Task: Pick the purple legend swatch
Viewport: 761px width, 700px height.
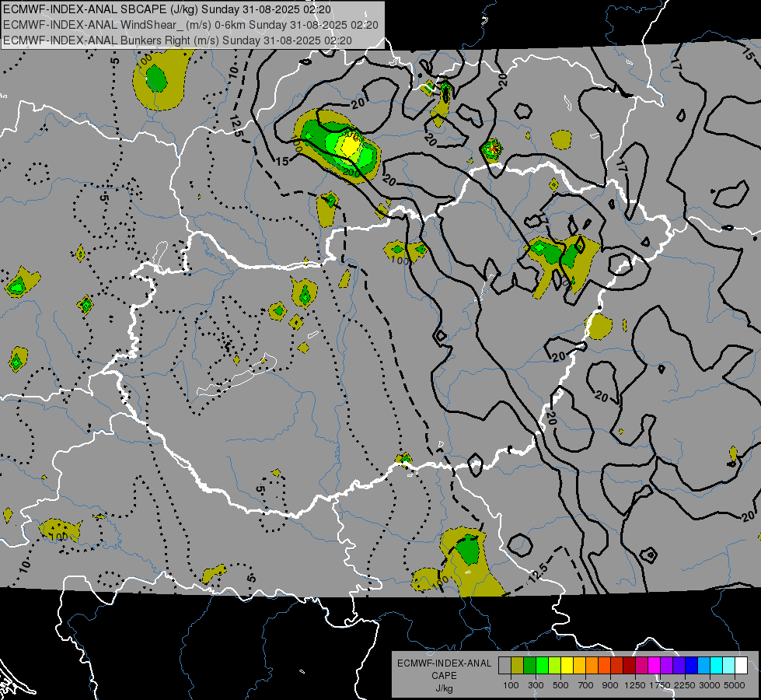Action: pos(667,665)
